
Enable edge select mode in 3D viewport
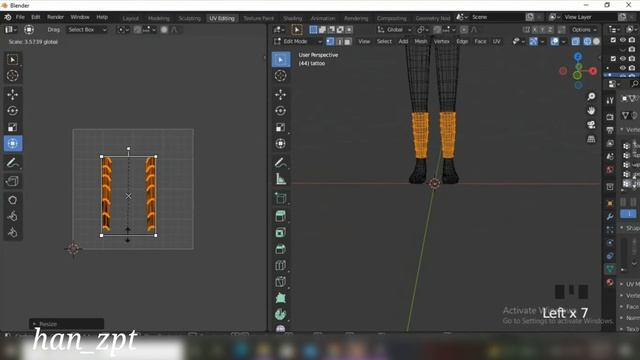point(339,42)
